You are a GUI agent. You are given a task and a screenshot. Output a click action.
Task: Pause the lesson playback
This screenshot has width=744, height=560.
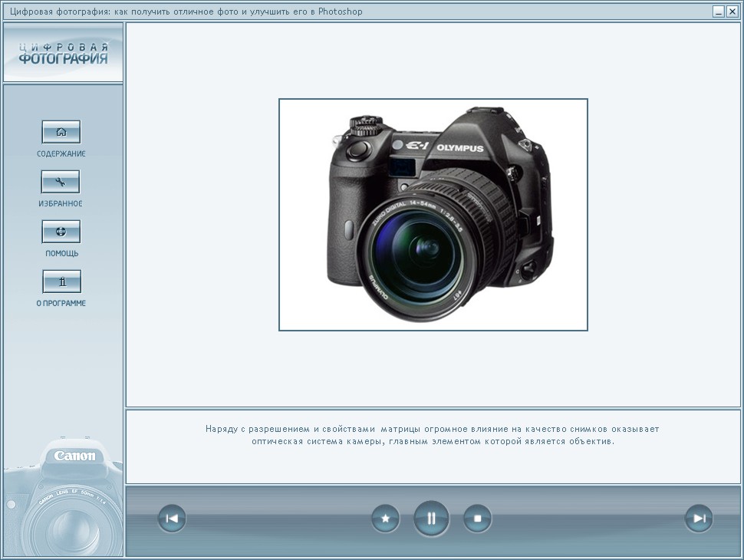431,519
